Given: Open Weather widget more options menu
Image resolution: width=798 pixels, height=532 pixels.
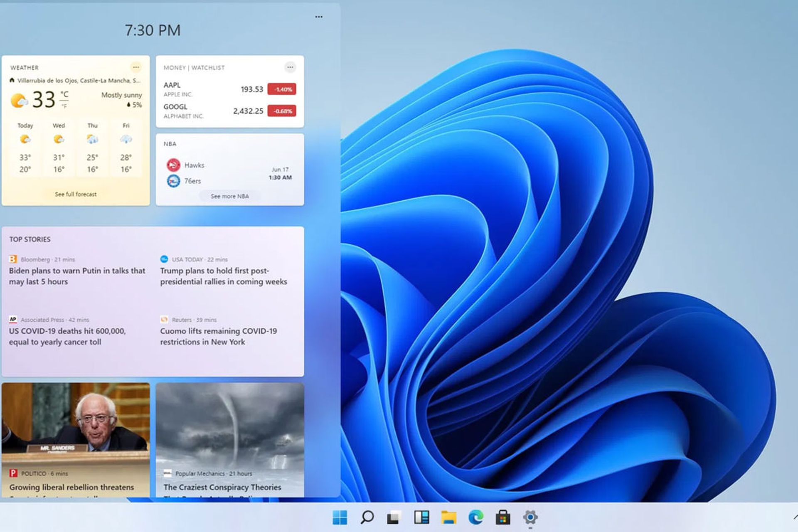Looking at the screenshot, I should pyautogui.click(x=136, y=67).
